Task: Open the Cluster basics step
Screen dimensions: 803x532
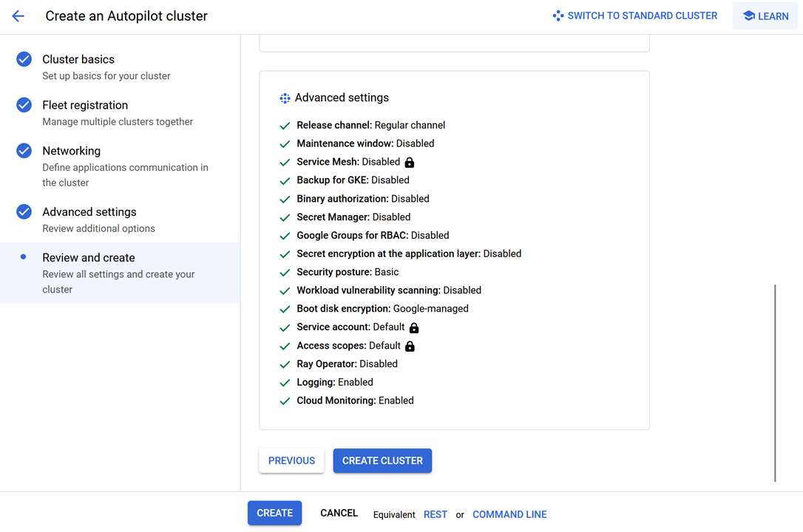Action: [x=120, y=67]
